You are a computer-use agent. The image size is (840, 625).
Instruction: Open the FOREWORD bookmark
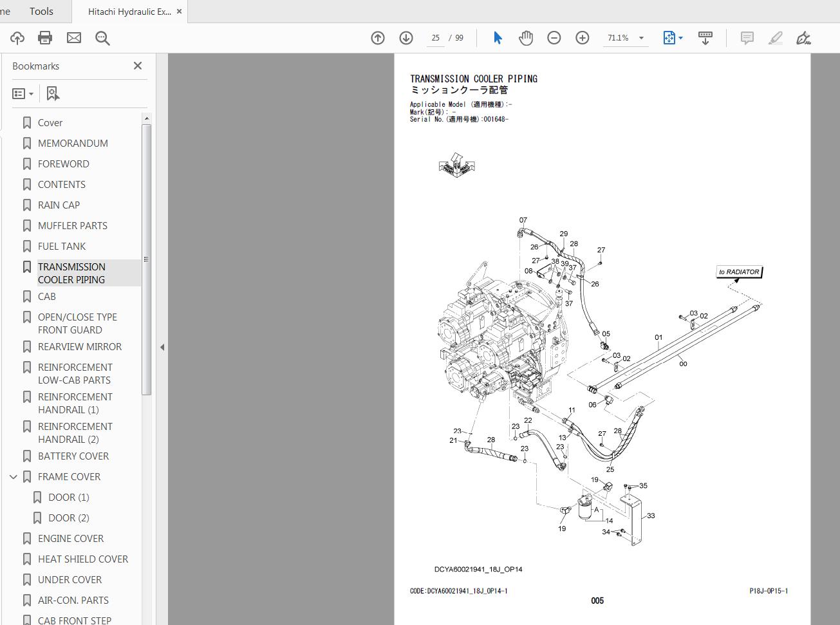click(x=64, y=164)
